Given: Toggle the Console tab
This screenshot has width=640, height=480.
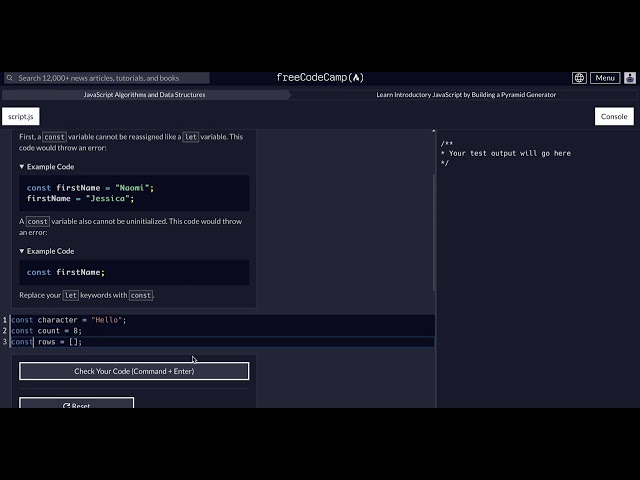Looking at the screenshot, I should tap(614, 116).
